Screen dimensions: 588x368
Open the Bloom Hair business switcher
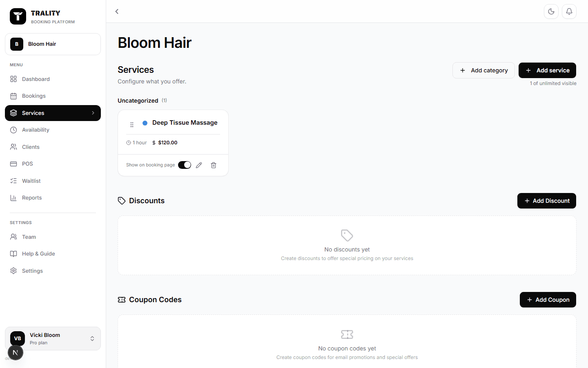click(x=53, y=44)
